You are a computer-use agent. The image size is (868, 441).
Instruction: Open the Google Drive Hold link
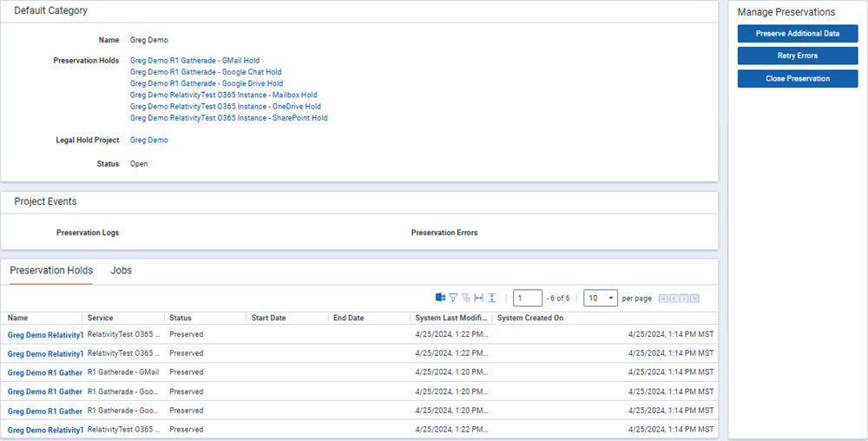pos(207,83)
